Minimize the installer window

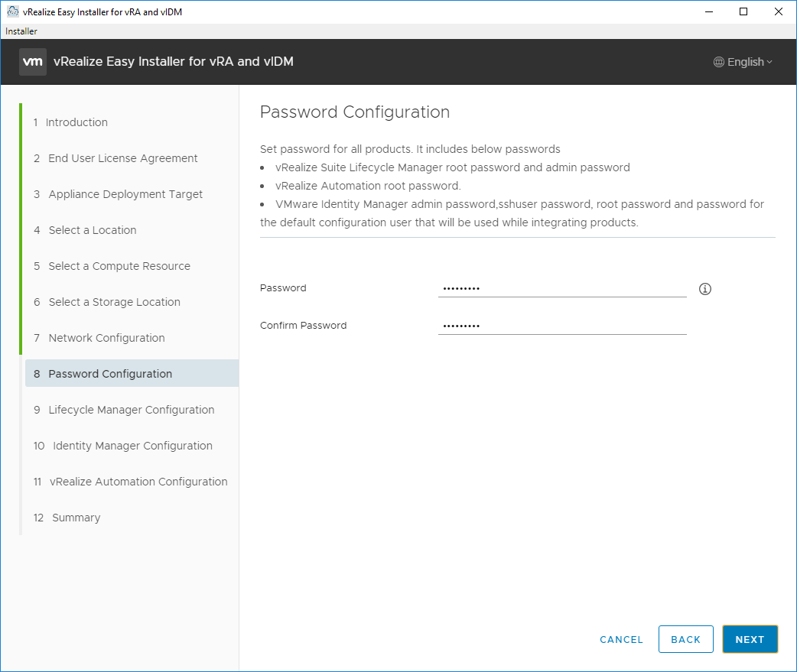709,11
